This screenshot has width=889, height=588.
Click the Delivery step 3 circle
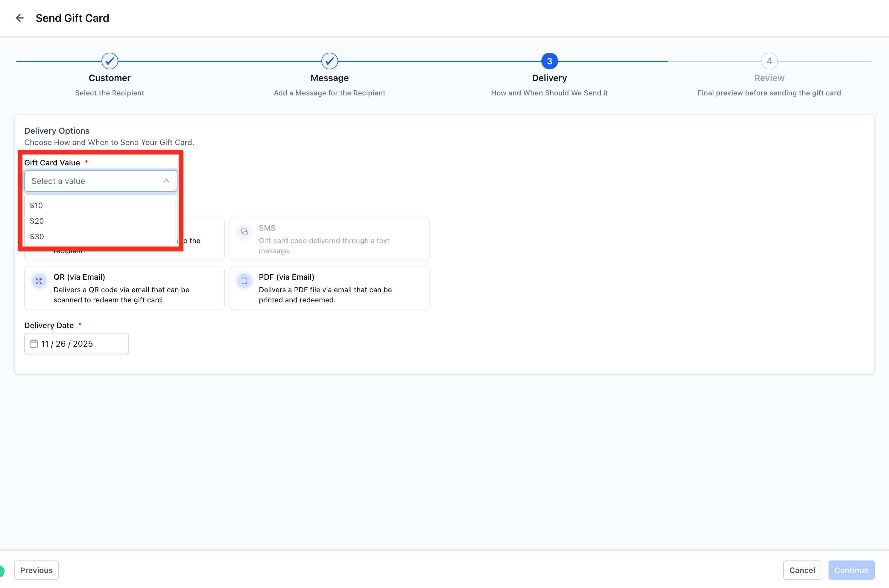pos(549,61)
